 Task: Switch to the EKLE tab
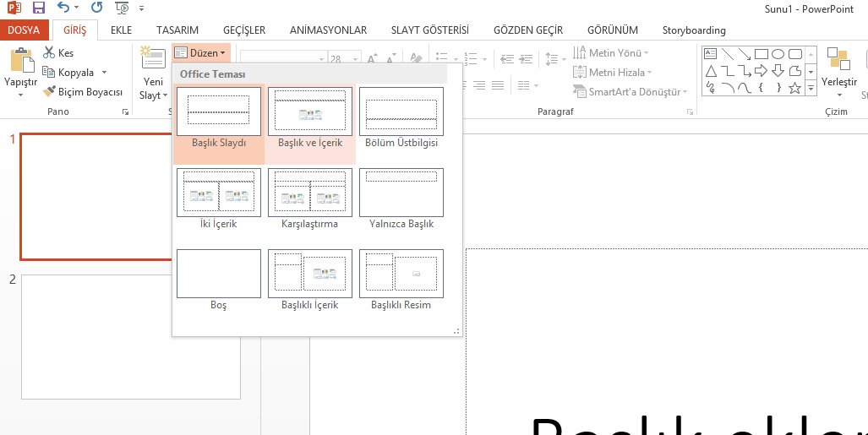121,30
